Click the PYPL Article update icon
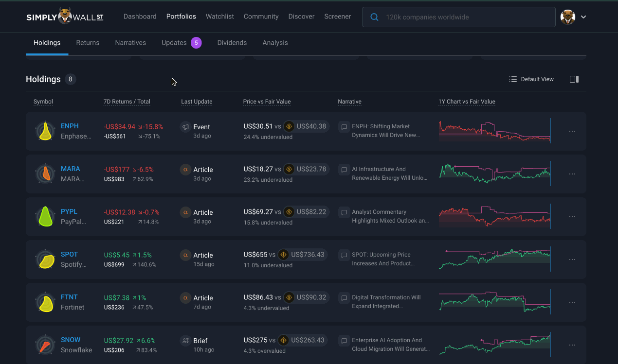This screenshot has width=618, height=364. click(x=185, y=212)
